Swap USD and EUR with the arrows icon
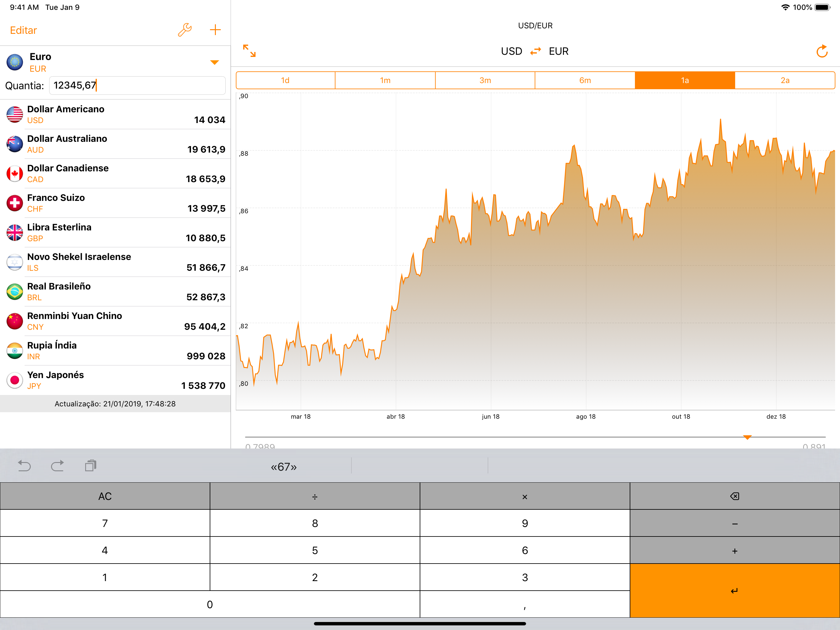Viewport: 840px width, 630px height. pyautogui.click(x=535, y=51)
